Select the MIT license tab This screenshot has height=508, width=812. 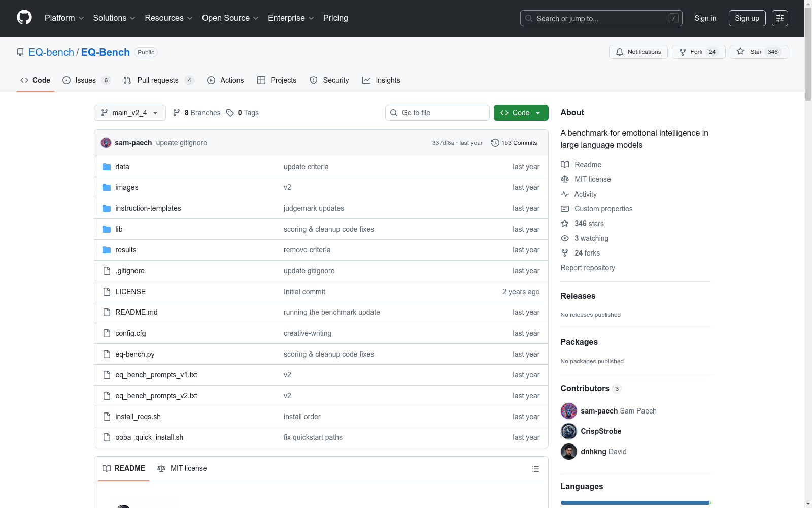click(x=182, y=468)
